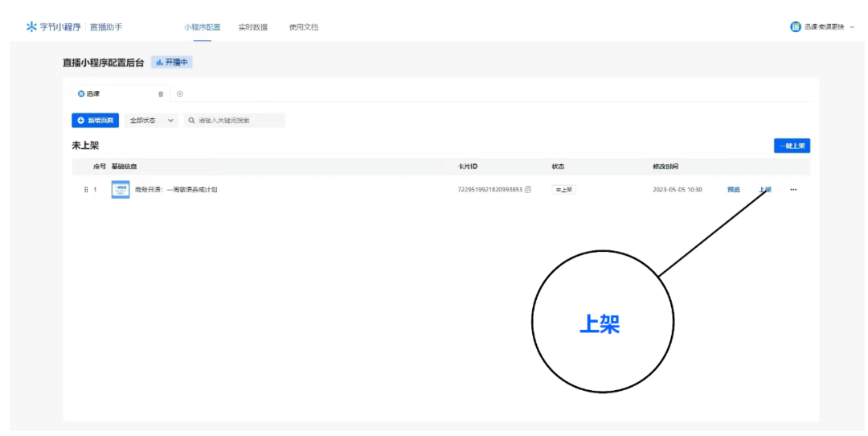Expand the 全部状态 filter dropdown

(151, 120)
